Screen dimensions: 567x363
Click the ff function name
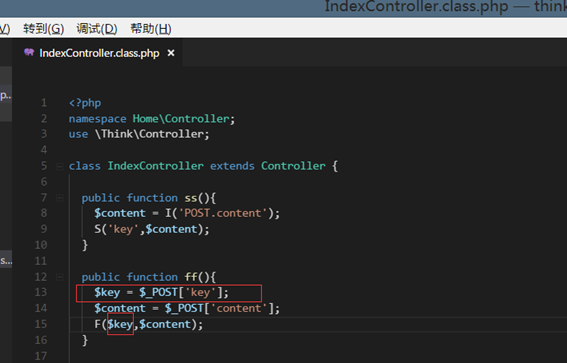pos(191,277)
